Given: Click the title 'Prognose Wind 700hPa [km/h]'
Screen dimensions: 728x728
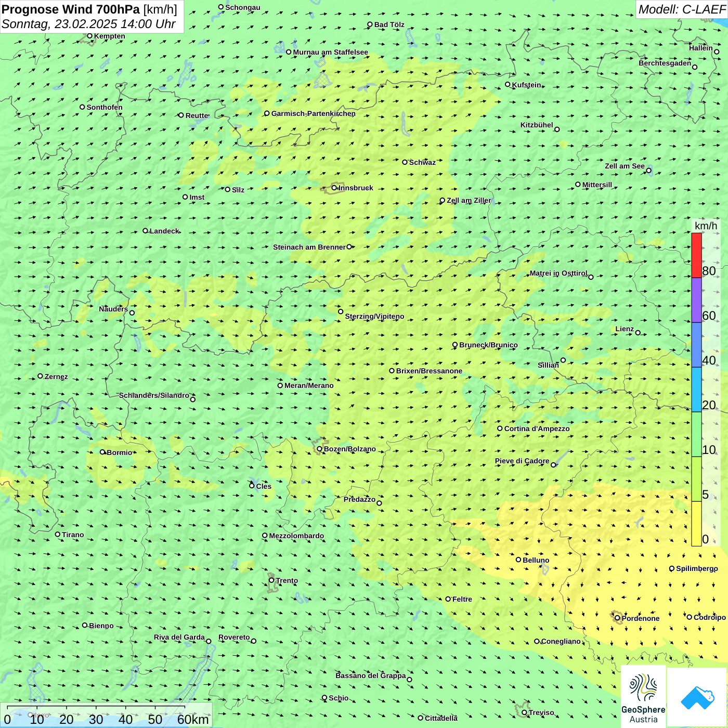Looking at the screenshot, I should click(89, 9).
